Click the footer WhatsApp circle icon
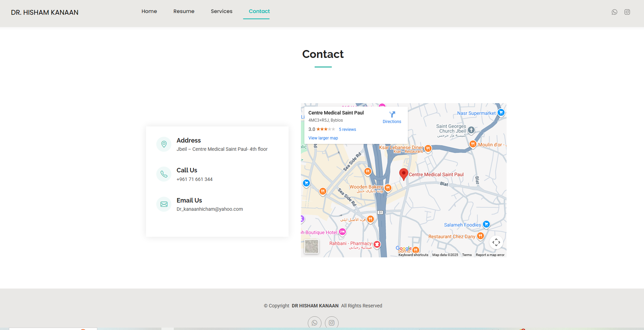 (314, 323)
